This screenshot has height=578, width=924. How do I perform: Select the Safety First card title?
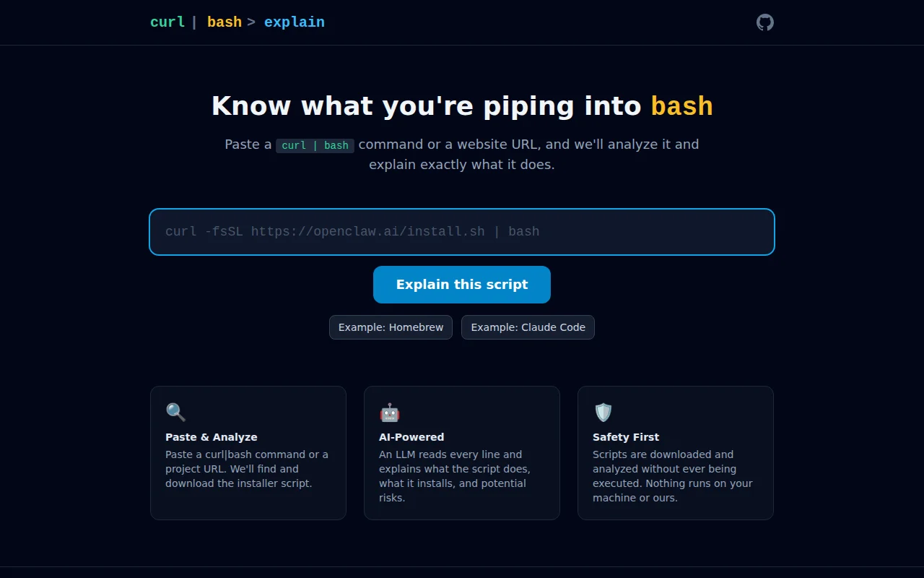pyautogui.click(x=626, y=437)
